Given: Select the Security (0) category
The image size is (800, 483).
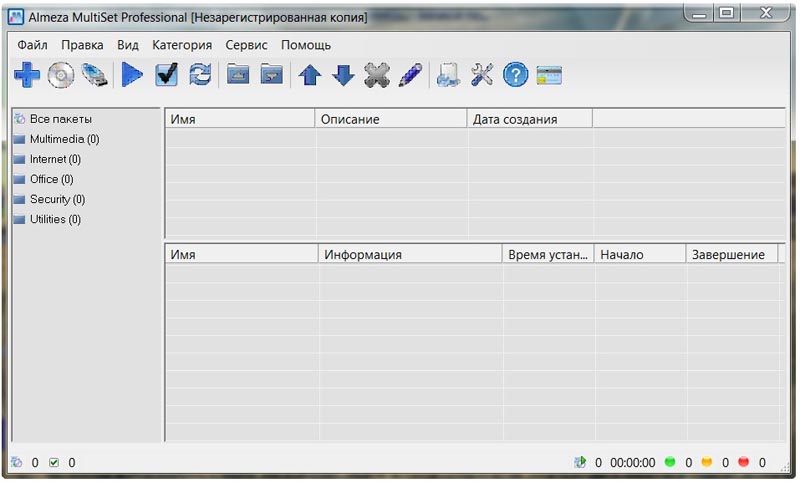Looking at the screenshot, I should [x=57, y=199].
